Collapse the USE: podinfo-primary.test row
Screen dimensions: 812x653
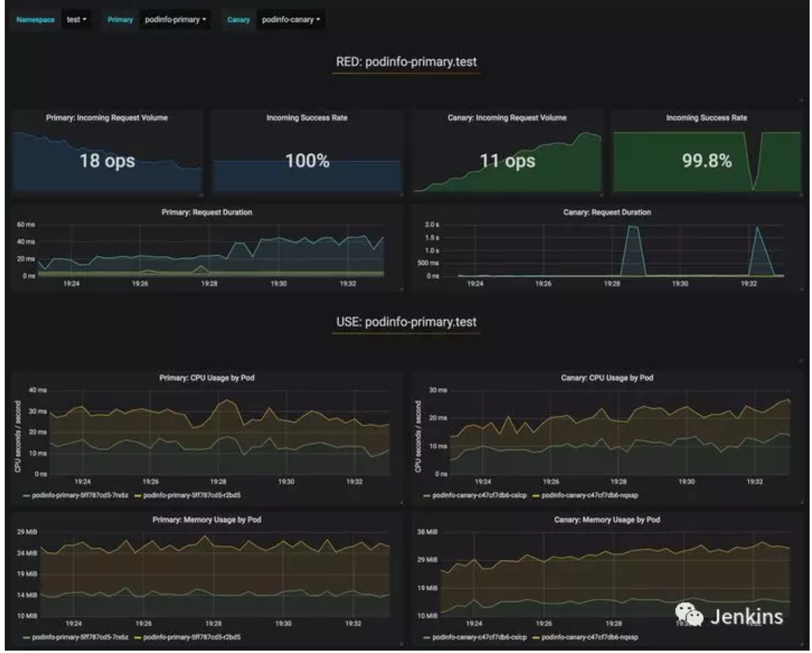406,322
